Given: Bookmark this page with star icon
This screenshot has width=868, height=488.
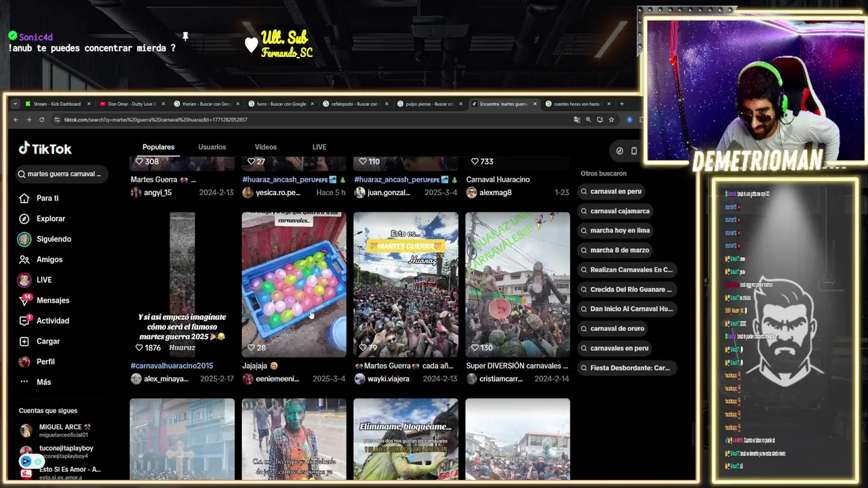Looking at the screenshot, I should coord(611,119).
